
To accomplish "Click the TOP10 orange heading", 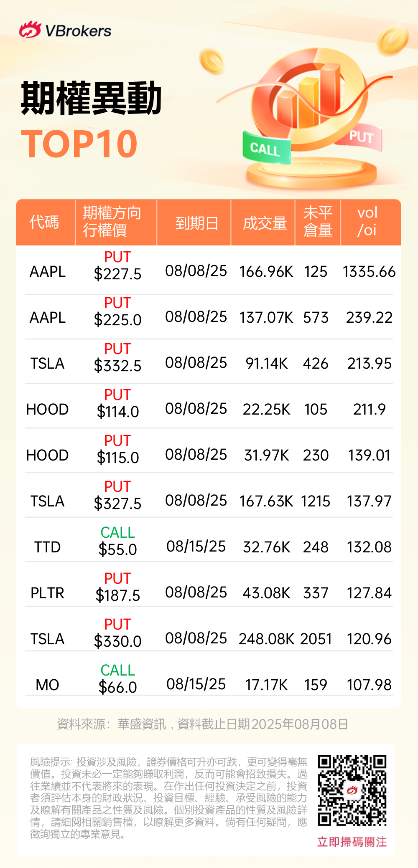I will coord(79,144).
